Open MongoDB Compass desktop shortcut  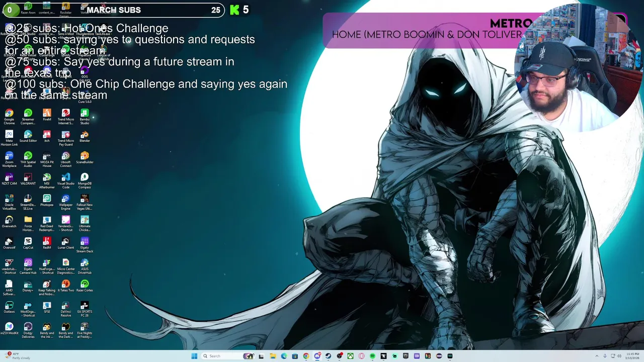tap(85, 181)
